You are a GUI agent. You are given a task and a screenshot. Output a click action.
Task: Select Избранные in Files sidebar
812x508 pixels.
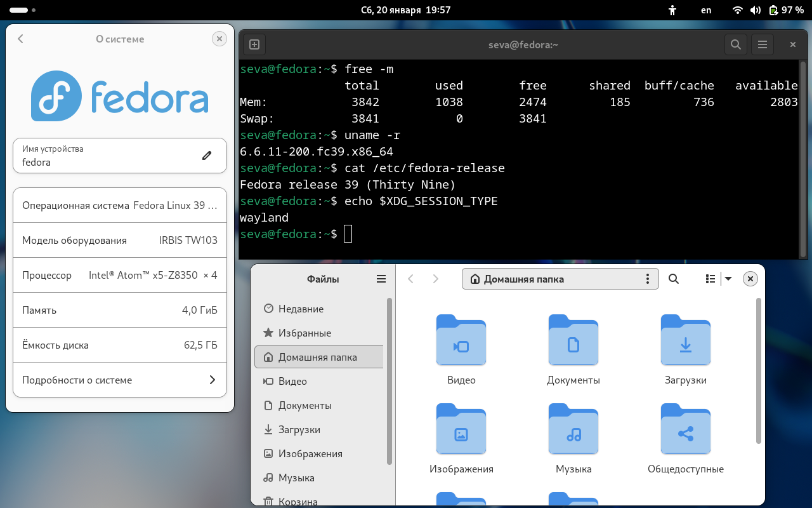click(x=319, y=333)
